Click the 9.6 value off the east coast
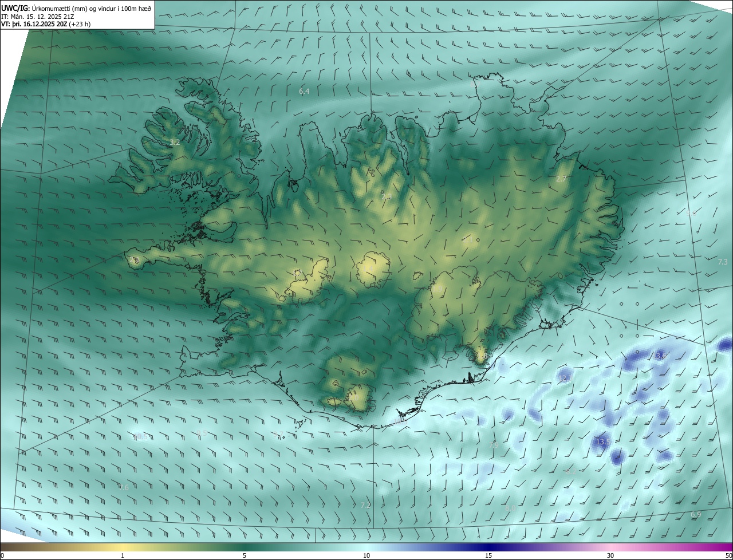Image resolution: width=733 pixels, height=560 pixels. click(x=691, y=213)
